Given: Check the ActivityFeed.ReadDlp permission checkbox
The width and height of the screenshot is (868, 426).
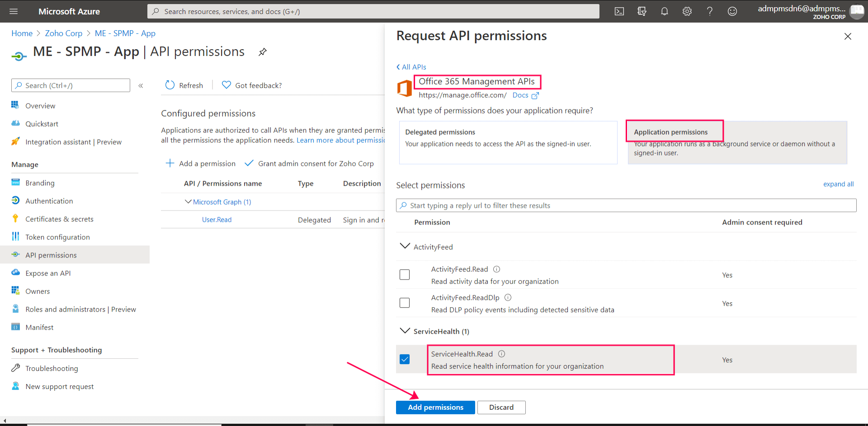Looking at the screenshot, I should pos(405,303).
